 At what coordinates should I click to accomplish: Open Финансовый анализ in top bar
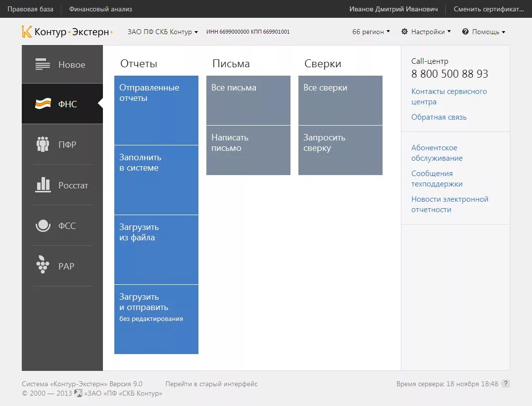(100, 9)
